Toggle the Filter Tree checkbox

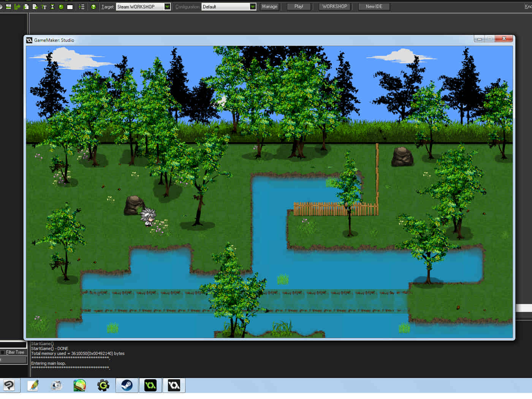[x=3, y=352]
